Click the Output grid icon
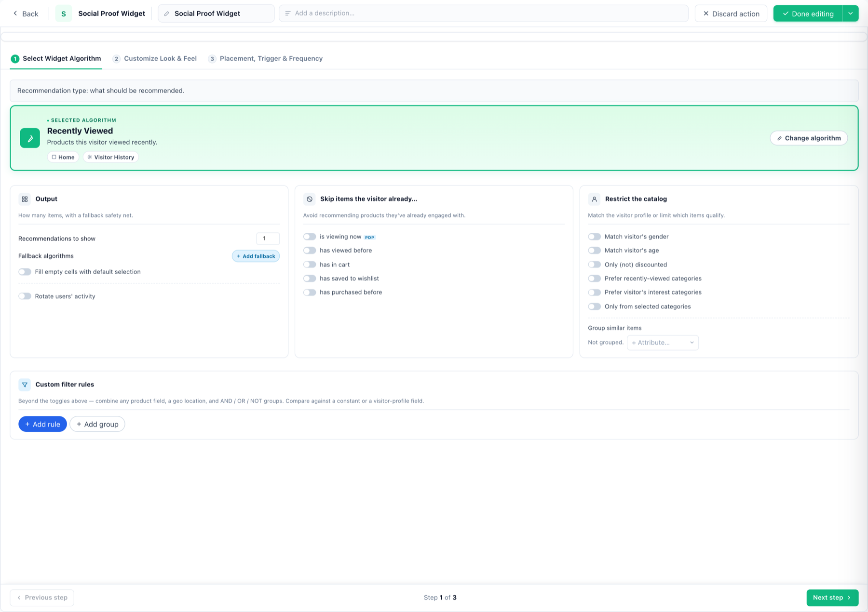The width and height of the screenshot is (868, 612). point(25,199)
